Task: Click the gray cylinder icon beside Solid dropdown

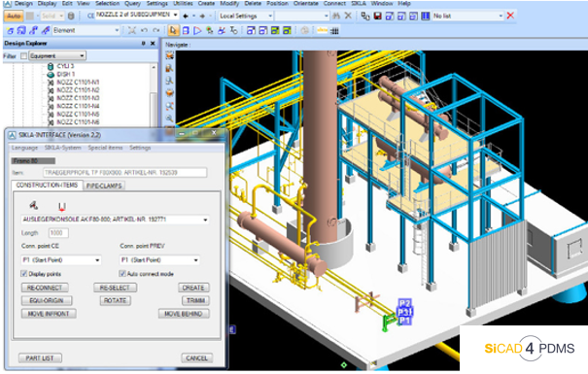Action: [x=71, y=17]
